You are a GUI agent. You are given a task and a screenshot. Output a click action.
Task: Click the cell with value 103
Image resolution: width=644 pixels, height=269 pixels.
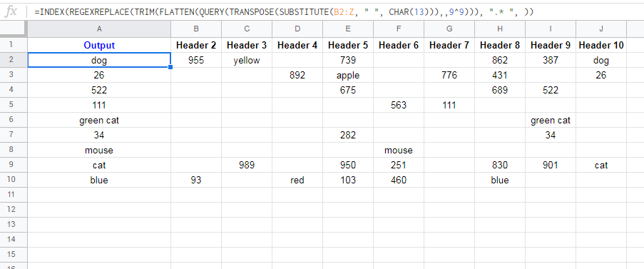(x=348, y=180)
